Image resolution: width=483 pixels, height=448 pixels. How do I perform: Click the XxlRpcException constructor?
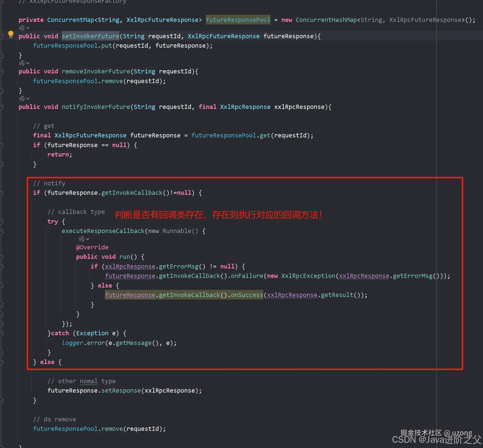point(308,276)
